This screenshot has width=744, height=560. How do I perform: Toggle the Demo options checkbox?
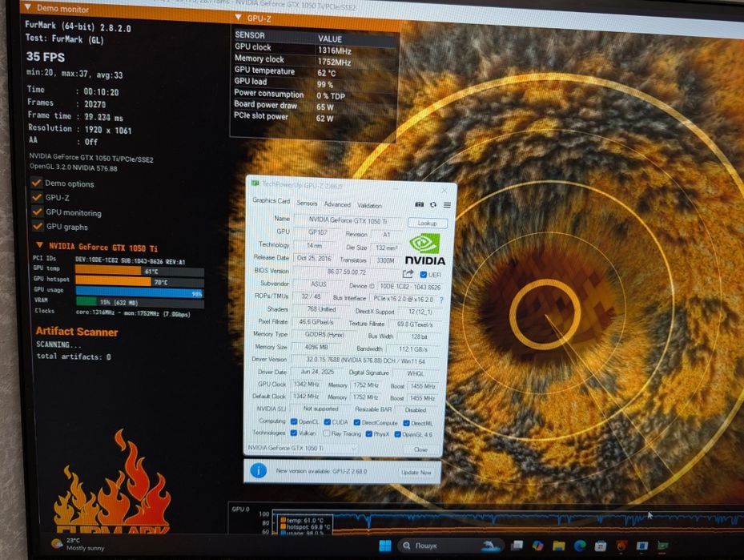click(36, 183)
